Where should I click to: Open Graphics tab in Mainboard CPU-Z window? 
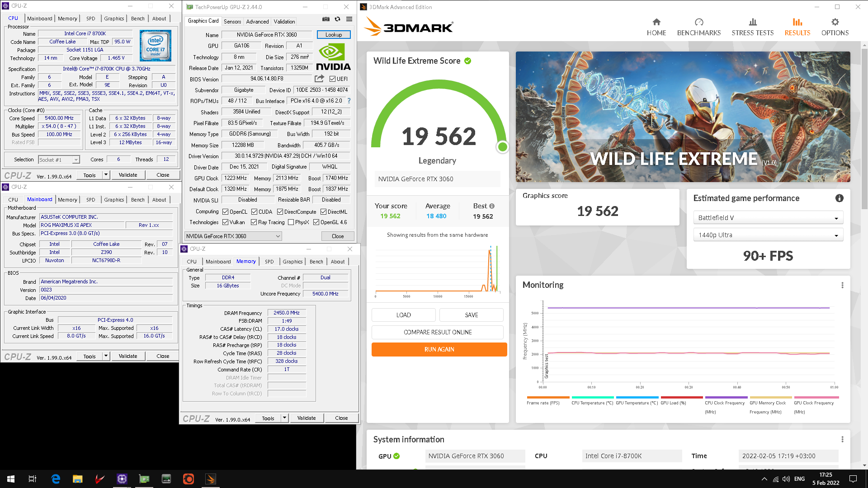tap(114, 200)
